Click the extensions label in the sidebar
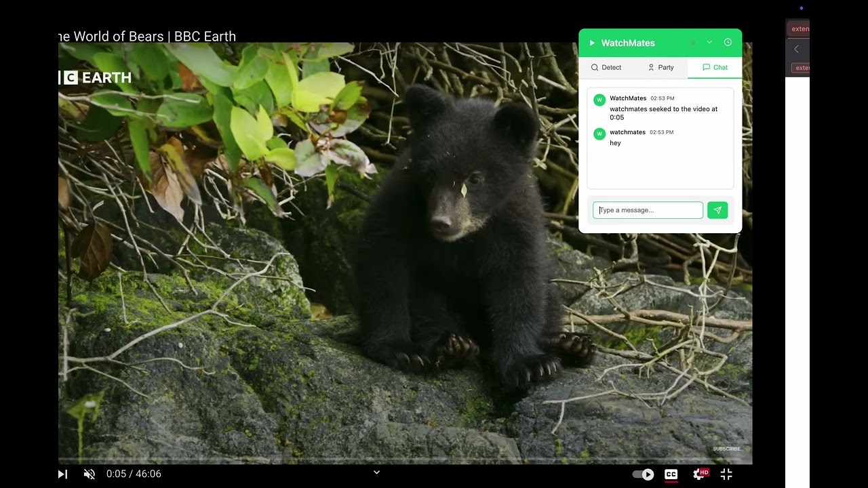 pos(800,28)
